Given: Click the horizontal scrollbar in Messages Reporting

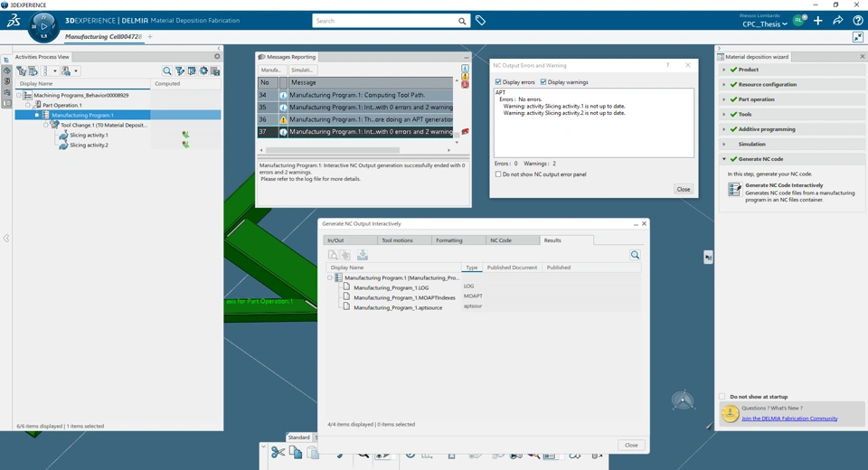Looking at the screenshot, I should coord(332,150).
